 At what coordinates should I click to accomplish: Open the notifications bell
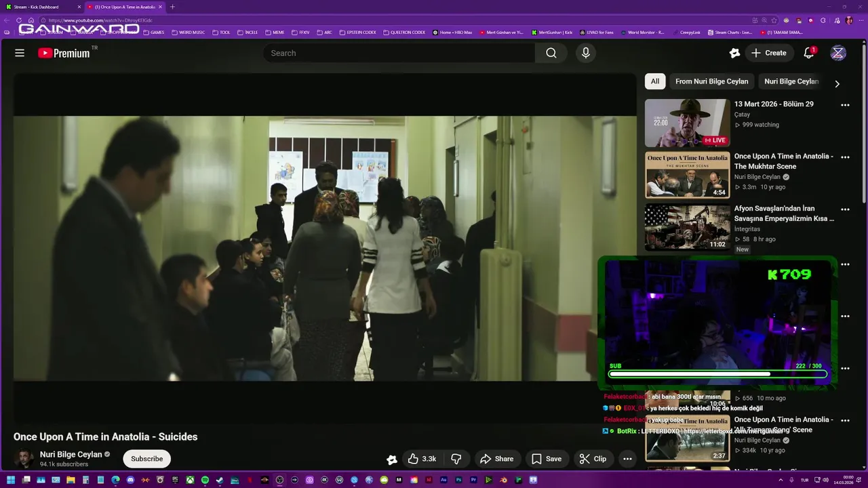click(808, 53)
